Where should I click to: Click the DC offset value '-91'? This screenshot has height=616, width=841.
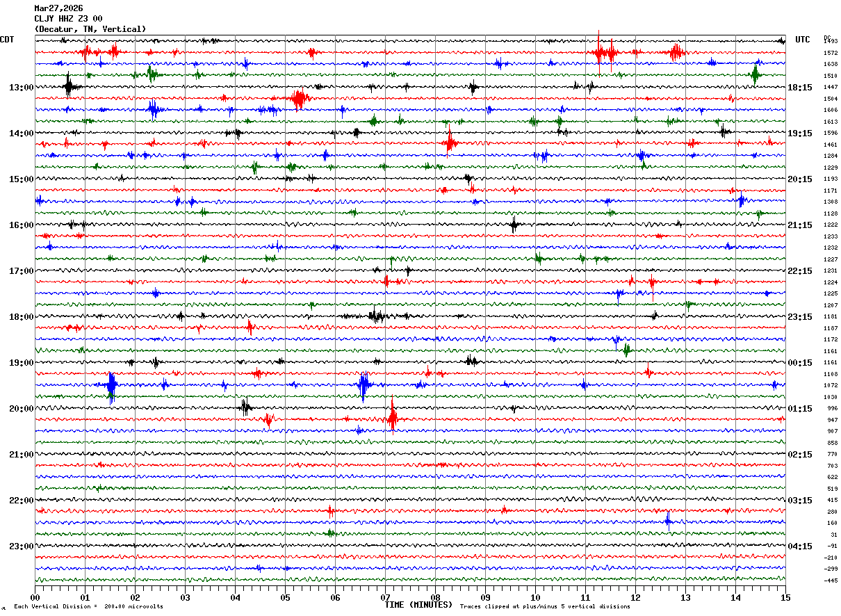tap(832, 546)
